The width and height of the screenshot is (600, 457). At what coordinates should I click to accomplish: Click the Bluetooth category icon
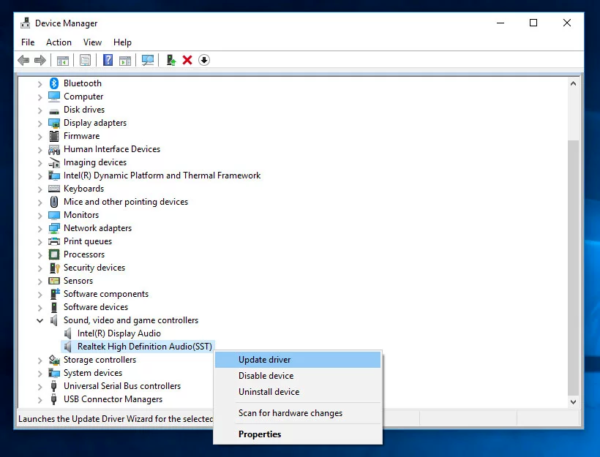54,83
